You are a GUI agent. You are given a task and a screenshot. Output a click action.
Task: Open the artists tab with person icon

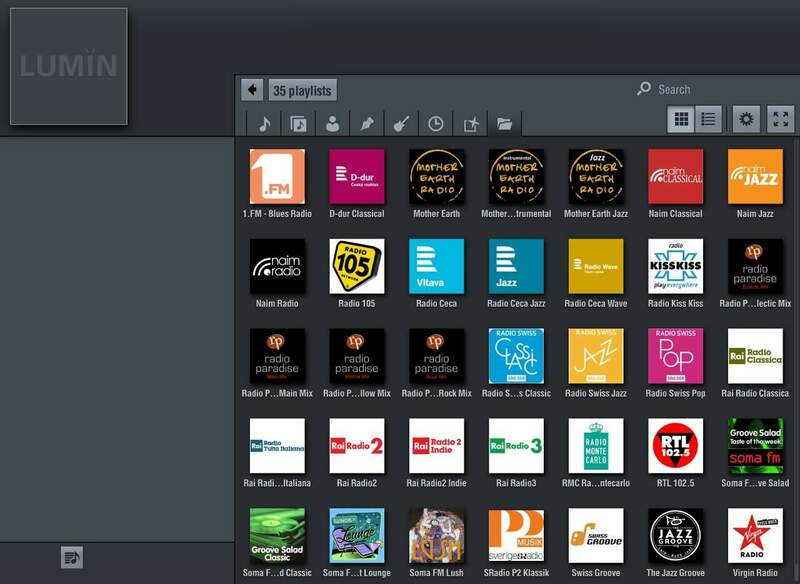(x=333, y=123)
